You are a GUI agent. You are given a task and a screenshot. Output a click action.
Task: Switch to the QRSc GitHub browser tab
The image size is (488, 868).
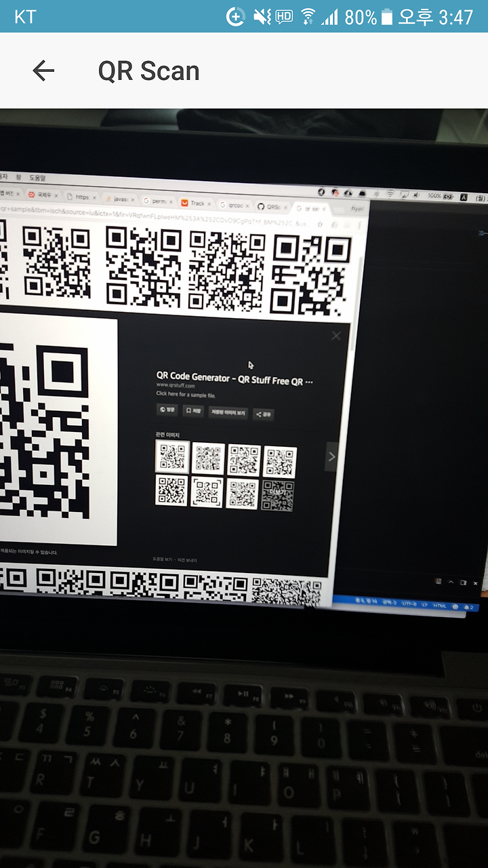272,207
